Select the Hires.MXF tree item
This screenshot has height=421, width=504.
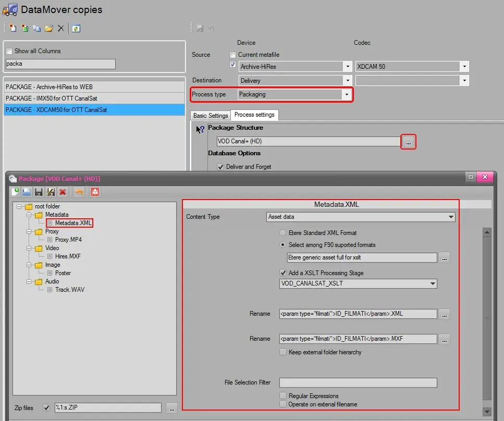click(68, 256)
